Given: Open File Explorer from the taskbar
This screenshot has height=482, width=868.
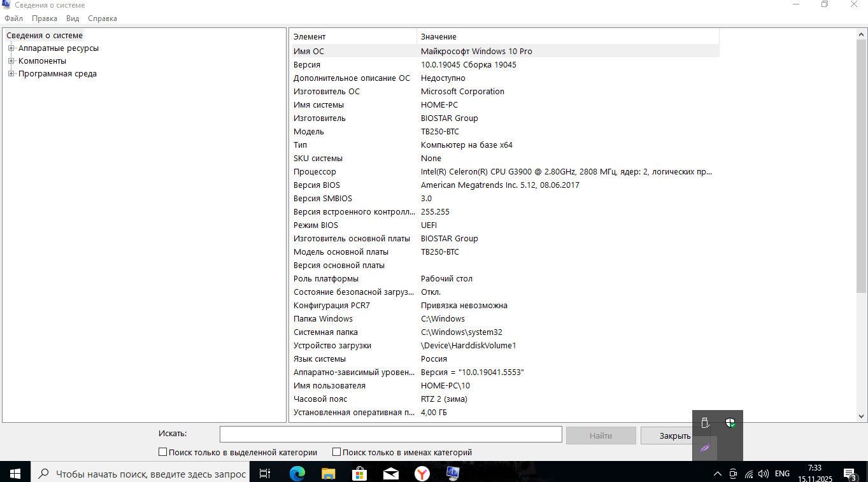Looking at the screenshot, I should click(x=328, y=473).
